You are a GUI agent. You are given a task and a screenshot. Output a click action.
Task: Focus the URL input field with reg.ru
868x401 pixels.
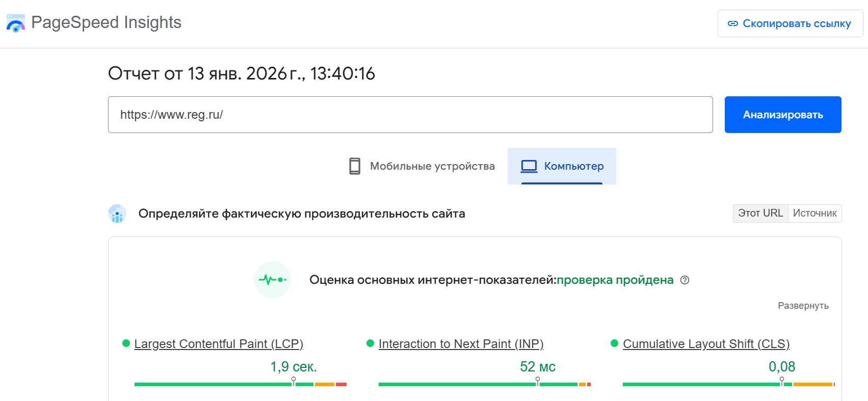pyautogui.click(x=410, y=115)
